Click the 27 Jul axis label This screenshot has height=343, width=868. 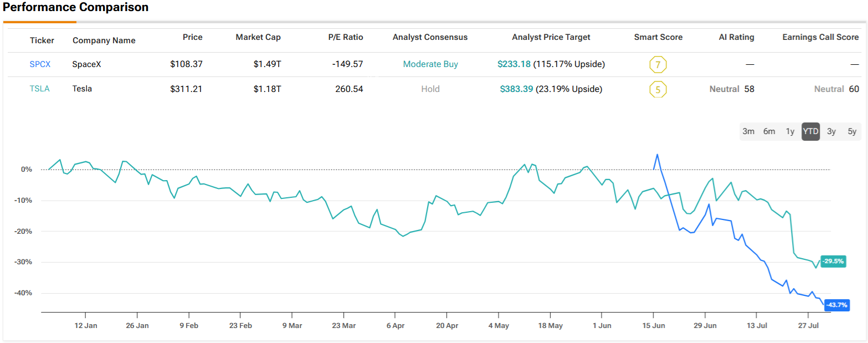pos(809,326)
